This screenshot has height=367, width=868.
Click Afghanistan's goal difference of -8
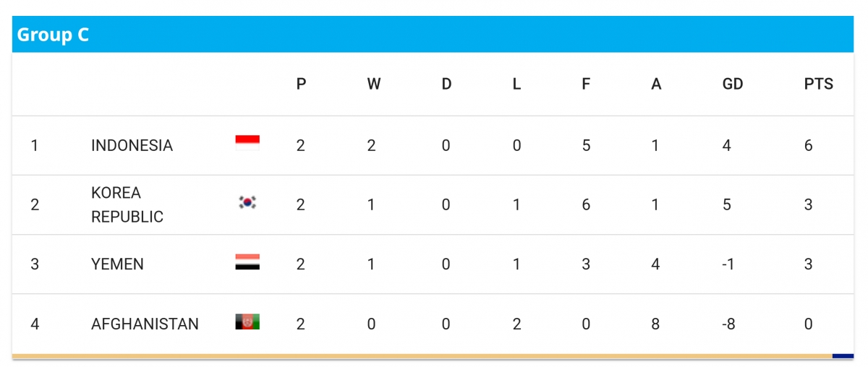[729, 324]
